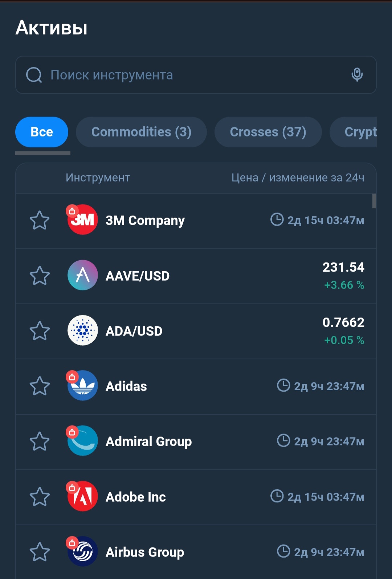Toggle favorite star for 3M Company
The height and width of the screenshot is (579, 392).
[x=40, y=220]
